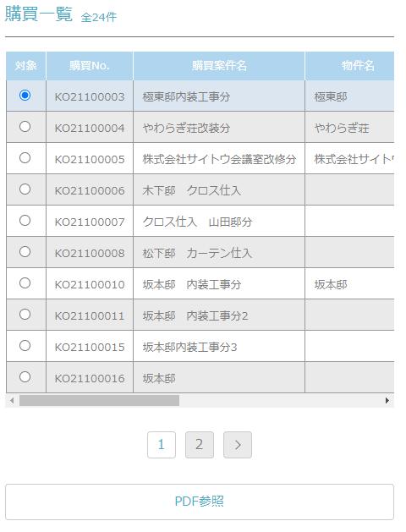This screenshot has height=532, width=406.
Task: Select radio button for KO21100016
Action: tap(25, 377)
